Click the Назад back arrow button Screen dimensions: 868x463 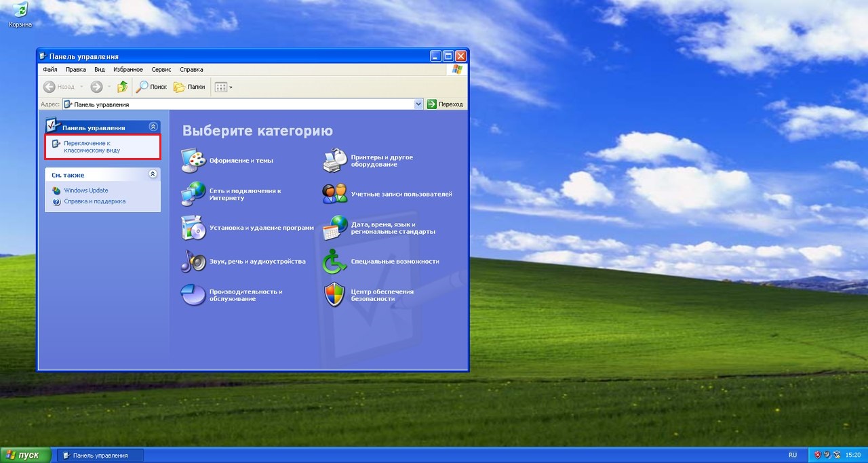point(60,87)
